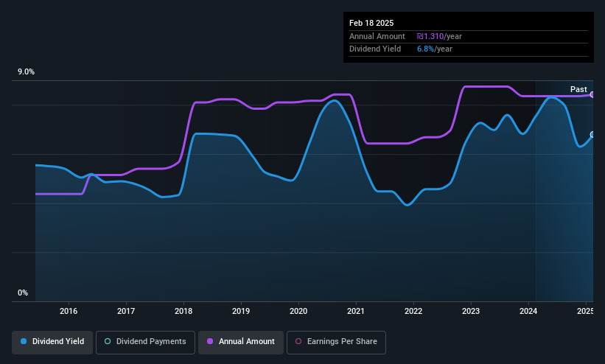
Task: Click the purple endpoint marker at chart edge
Action: pos(592,94)
